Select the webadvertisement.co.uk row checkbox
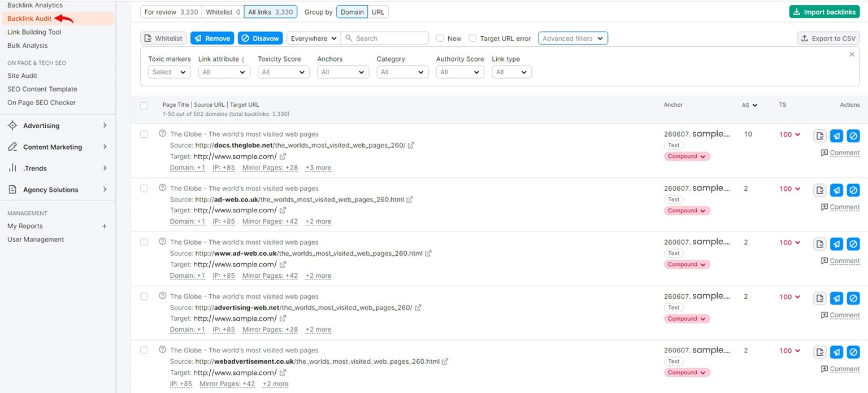Image resolution: width=868 pixels, height=393 pixels. 144,350
